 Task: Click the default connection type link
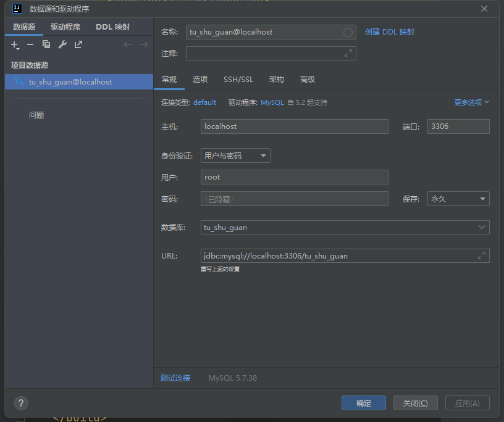(x=204, y=102)
